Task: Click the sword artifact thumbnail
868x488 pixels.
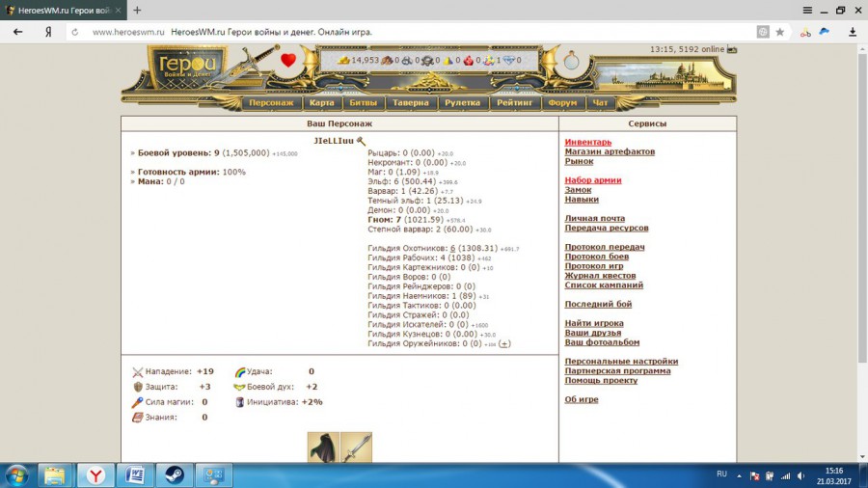Action: 356,447
